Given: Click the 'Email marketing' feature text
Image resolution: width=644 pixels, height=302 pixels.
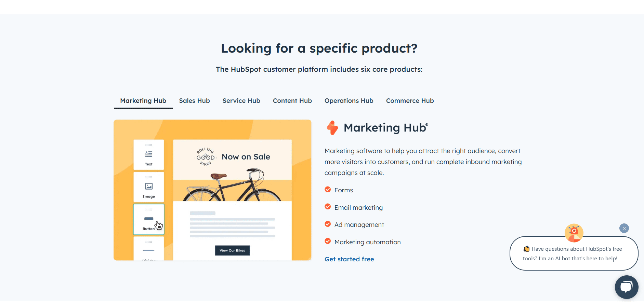Looking at the screenshot, I should [358, 208].
